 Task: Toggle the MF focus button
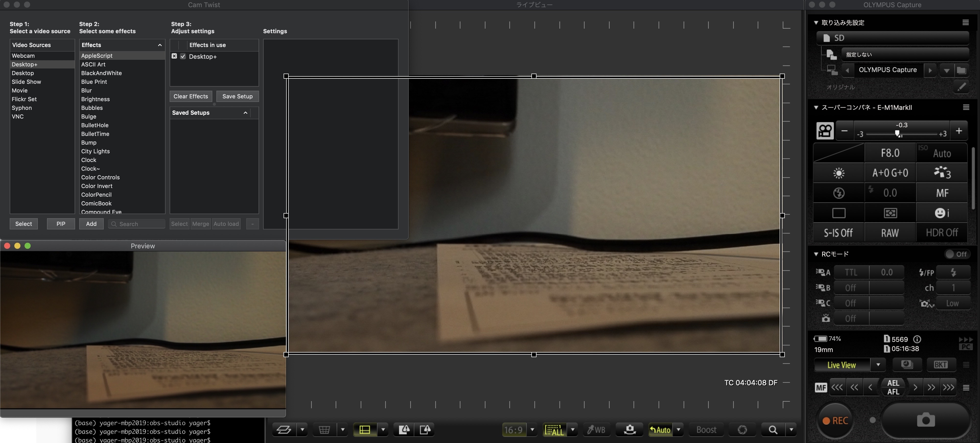pyautogui.click(x=821, y=388)
